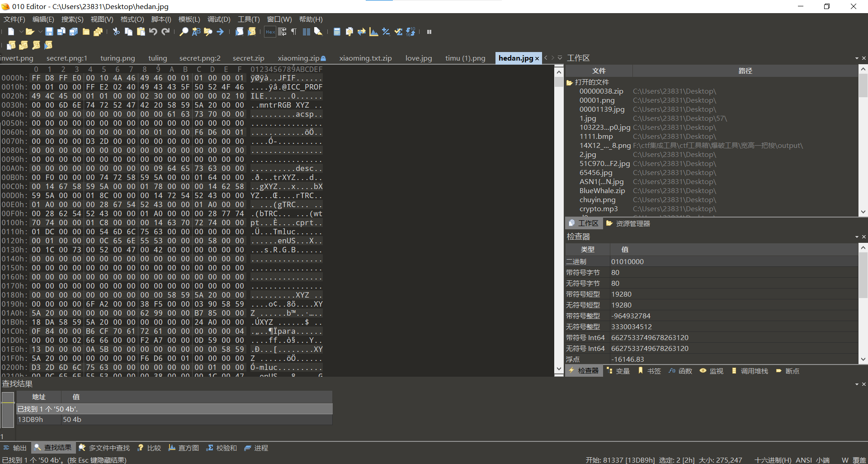This screenshot has height=464, width=868.
Task: Click the Open file folder icon
Action: [30, 32]
